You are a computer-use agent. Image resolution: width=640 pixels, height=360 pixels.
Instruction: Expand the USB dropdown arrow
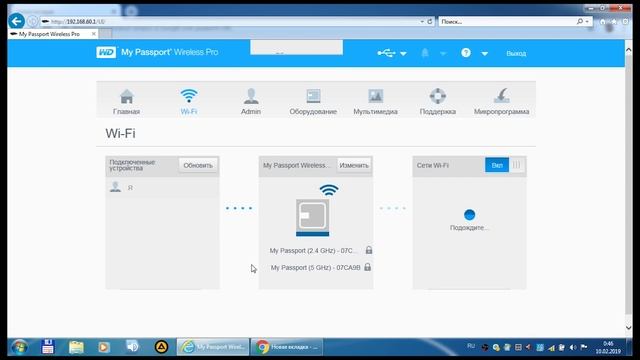point(403,53)
